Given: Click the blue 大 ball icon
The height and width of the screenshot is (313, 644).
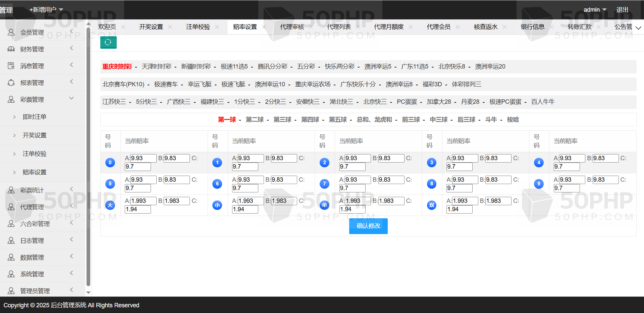Looking at the screenshot, I should coord(110,205).
